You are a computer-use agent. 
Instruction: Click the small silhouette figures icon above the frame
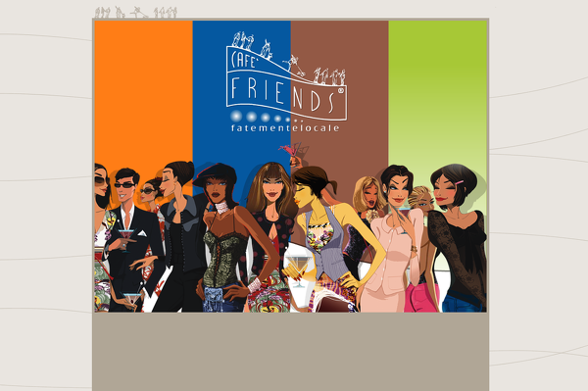coord(136,12)
